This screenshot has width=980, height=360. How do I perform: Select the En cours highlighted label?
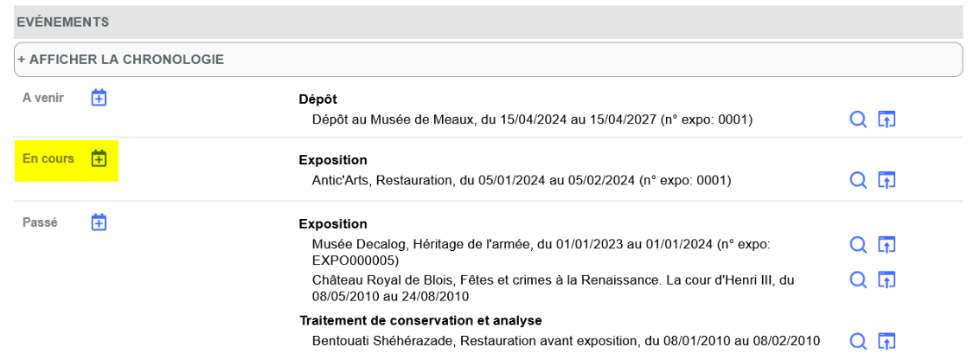coord(48,159)
